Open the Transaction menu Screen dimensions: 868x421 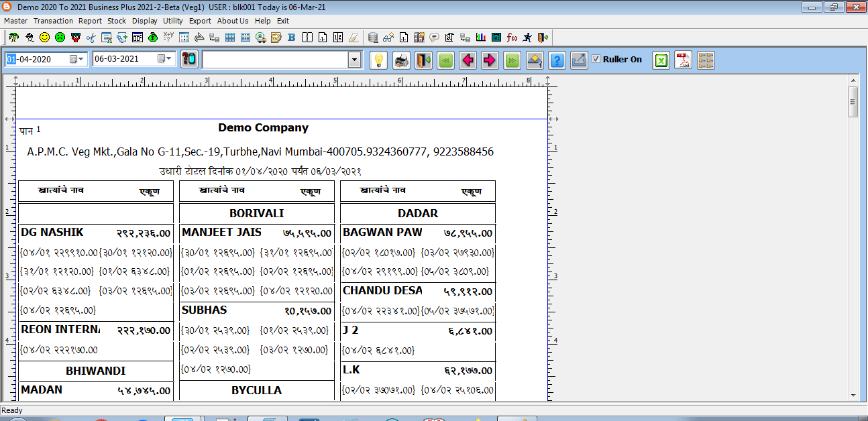point(53,21)
